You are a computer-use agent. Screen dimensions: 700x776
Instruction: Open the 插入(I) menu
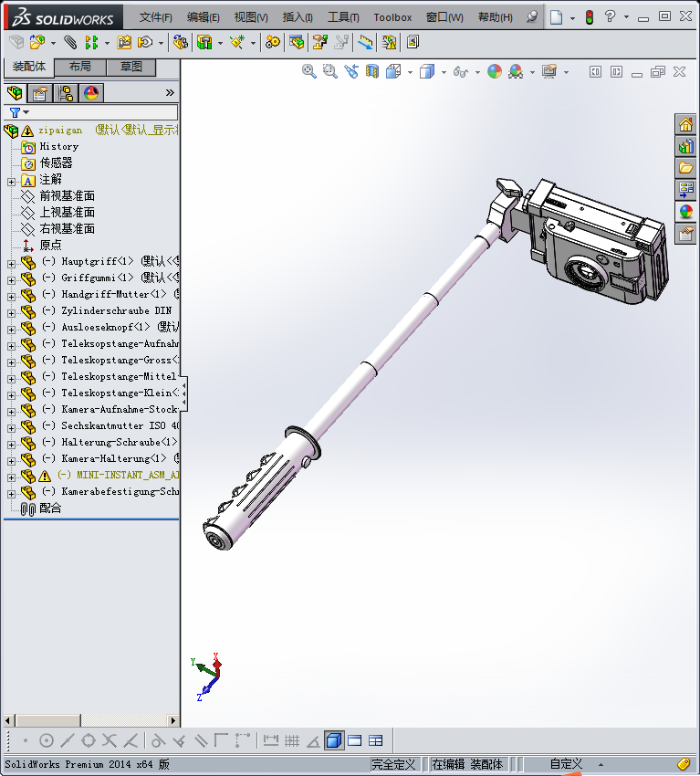[x=298, y=17]
